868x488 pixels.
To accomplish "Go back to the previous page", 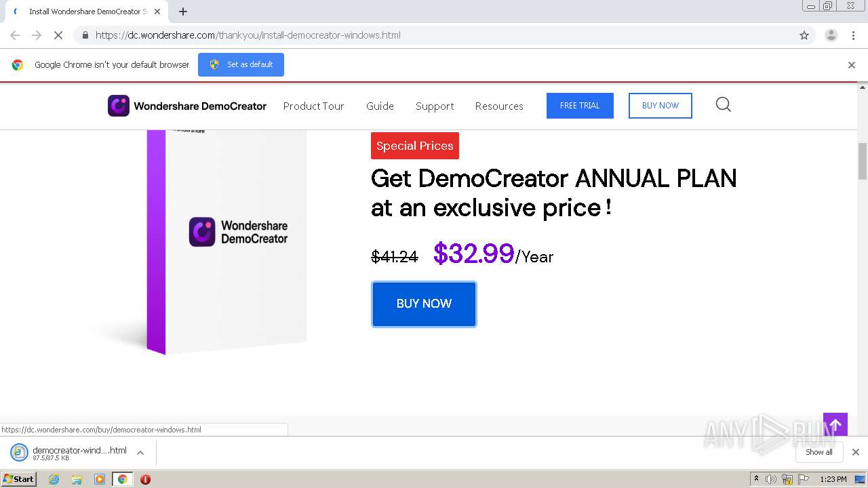I will (x=15, y=35).
